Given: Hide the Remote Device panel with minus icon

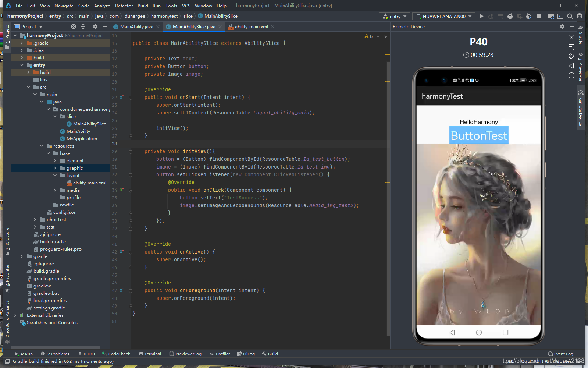Looking at the screenshot, I should tap(572, 26).
